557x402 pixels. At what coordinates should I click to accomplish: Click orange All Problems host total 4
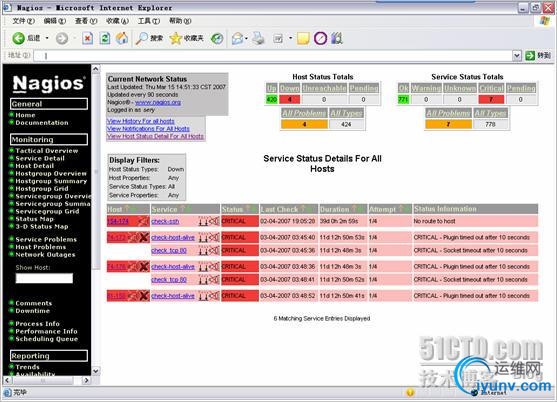point(304,124)
